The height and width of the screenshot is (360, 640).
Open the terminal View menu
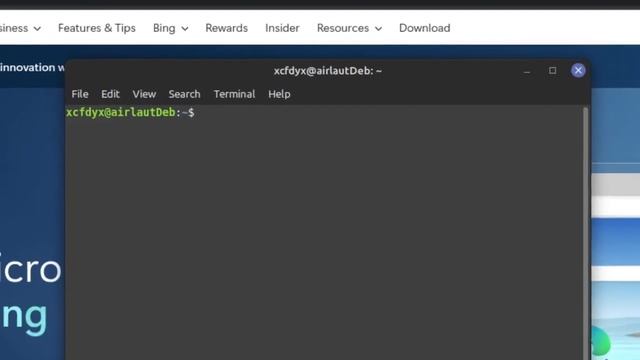[x=144, y=94]
